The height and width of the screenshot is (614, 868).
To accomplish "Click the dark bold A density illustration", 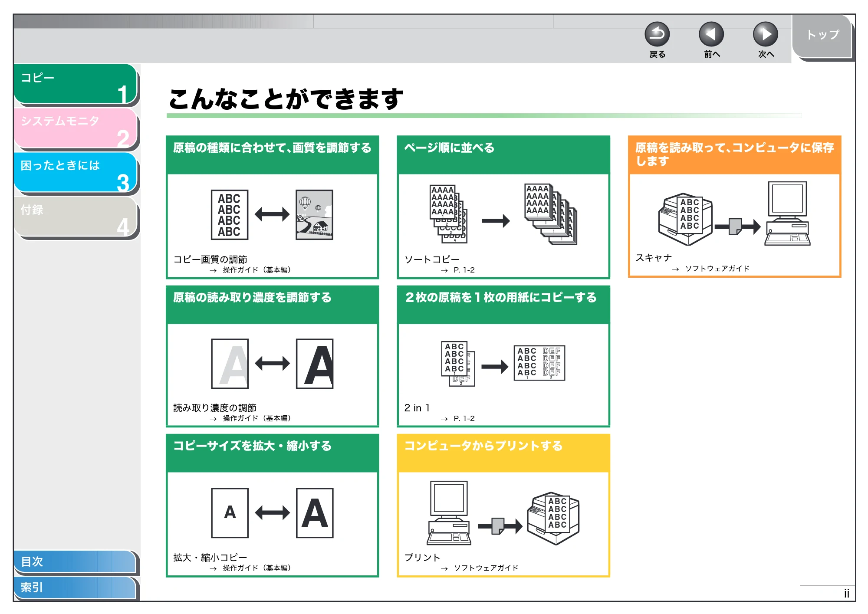I will (315, 364).
